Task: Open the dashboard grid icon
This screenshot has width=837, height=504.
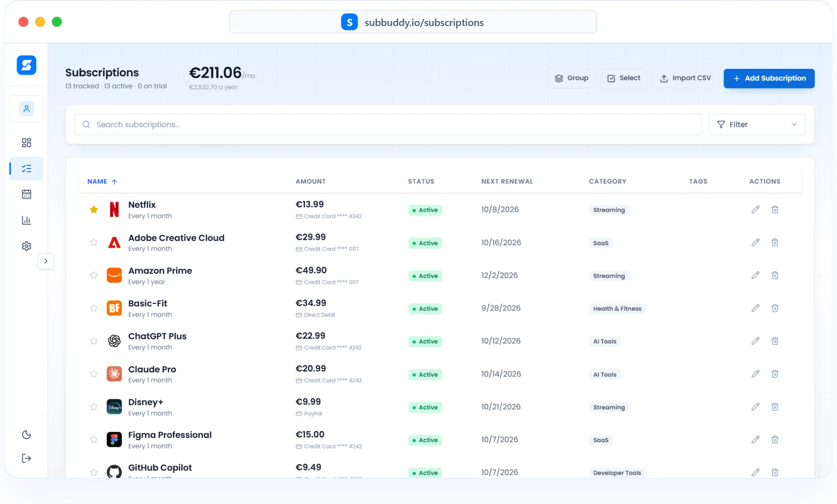Action: coord(26,143)
